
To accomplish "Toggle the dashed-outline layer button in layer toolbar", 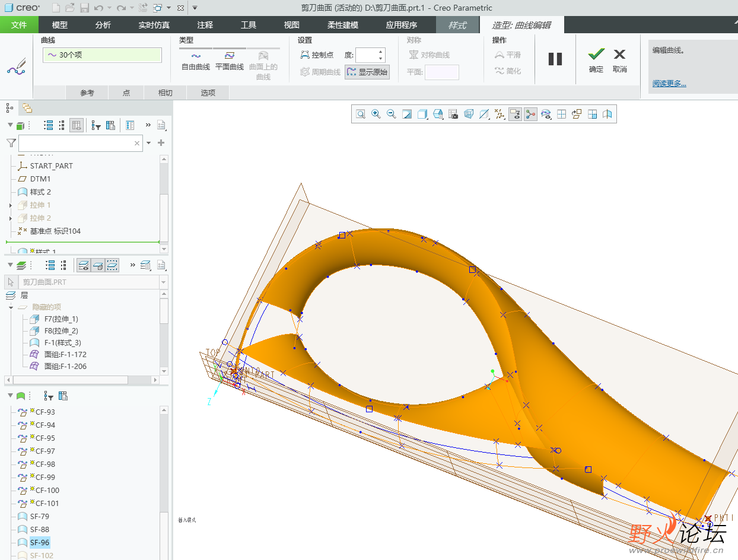I will pyautogui.click(x=112, y=265).
